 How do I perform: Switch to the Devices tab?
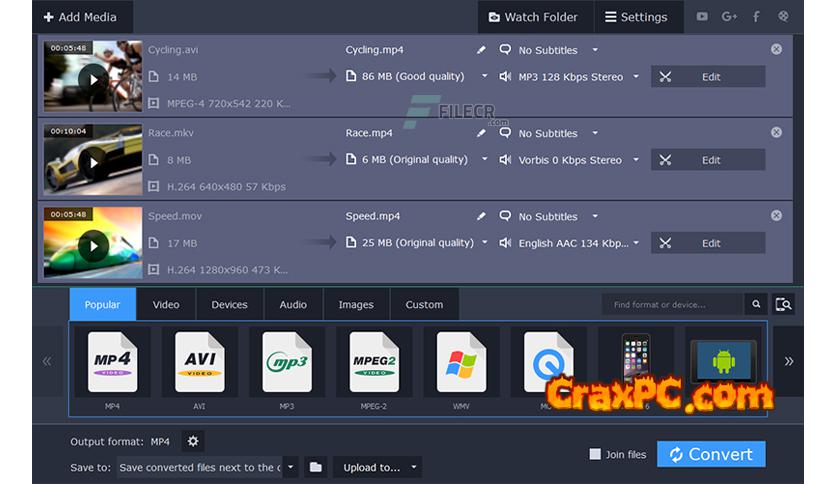[x=229, y=305]
